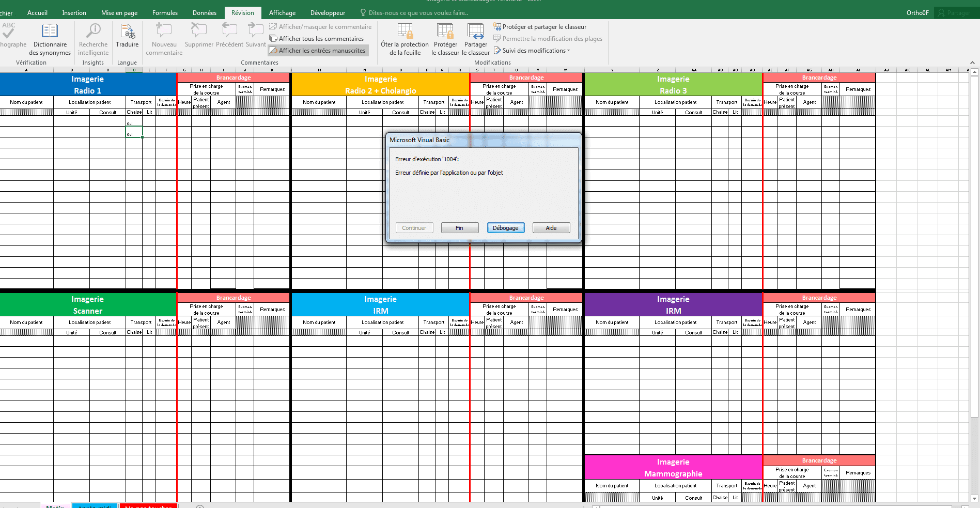Image resolution: width=980 pixels, height=508 pixels.
Task: Click Aide in the error dialog
Action: [x=551, y=228]
